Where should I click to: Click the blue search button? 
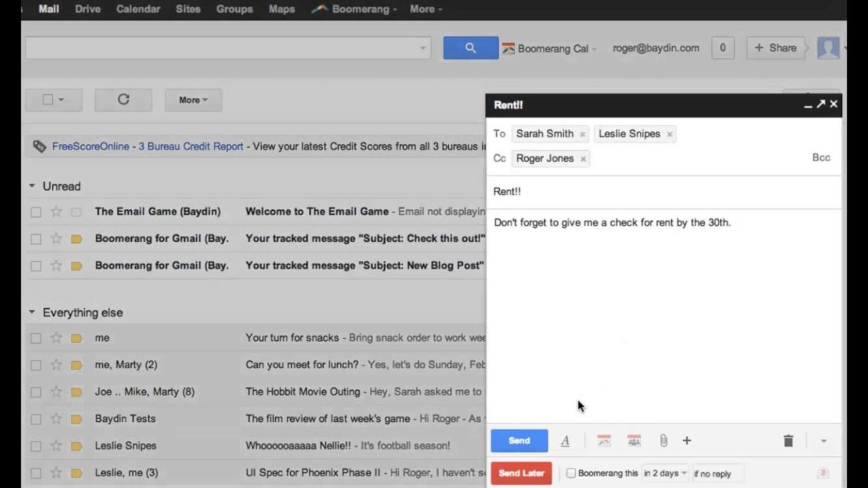click(471, 48)
